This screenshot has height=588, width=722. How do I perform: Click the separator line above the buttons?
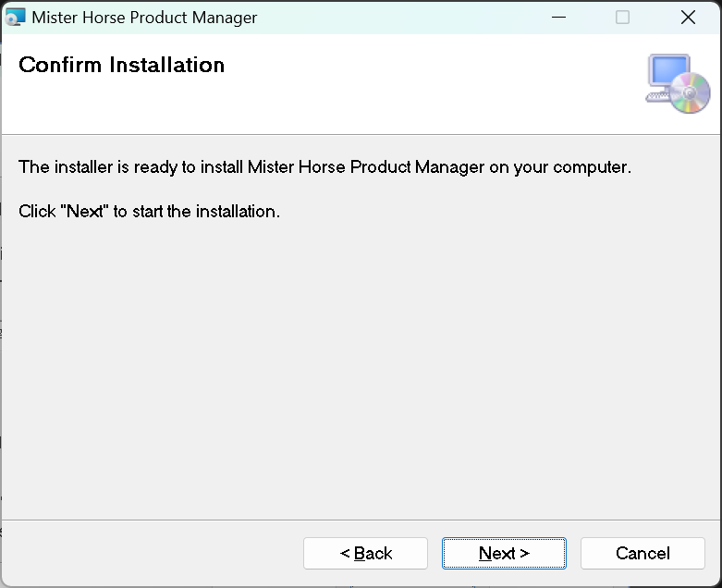tap(361, 520)
